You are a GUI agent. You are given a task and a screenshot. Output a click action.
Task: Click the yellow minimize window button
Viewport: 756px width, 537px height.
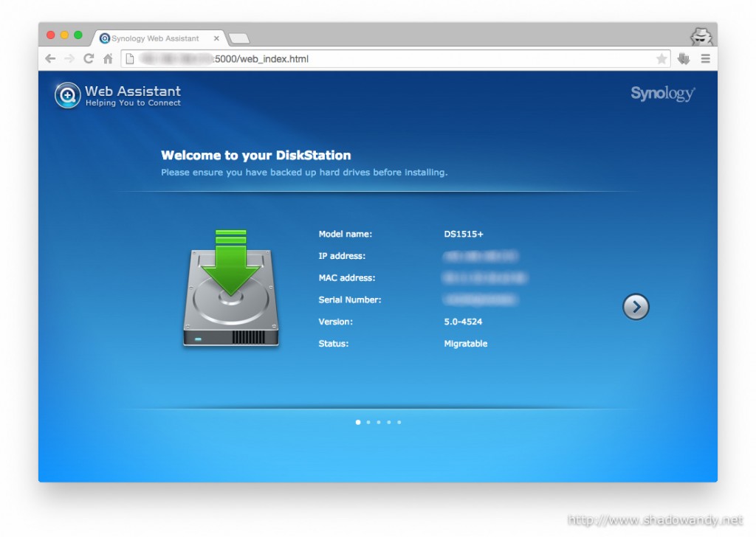[64, 35]
